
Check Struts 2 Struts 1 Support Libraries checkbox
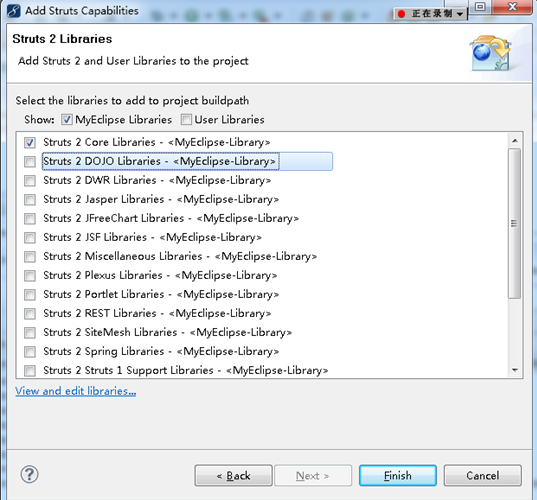[30, 371]
